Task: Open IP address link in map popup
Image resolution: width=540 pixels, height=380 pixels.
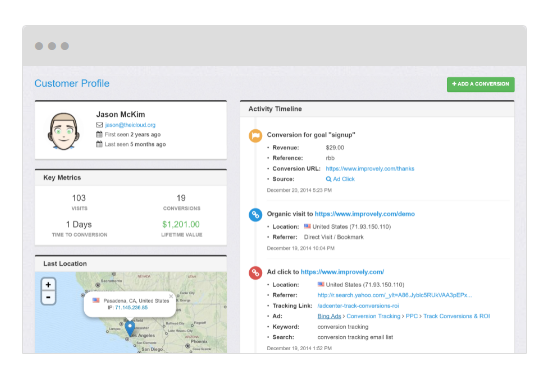Action: (x=132, y=307)
